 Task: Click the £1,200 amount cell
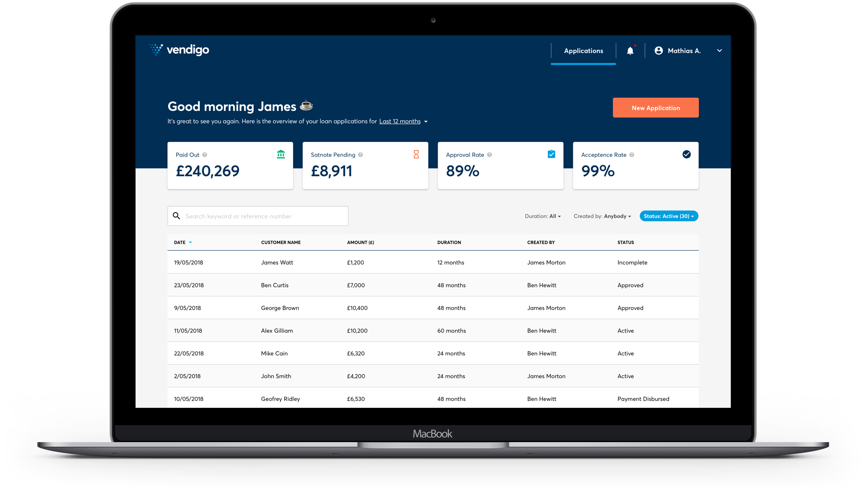tap(355, 262)
